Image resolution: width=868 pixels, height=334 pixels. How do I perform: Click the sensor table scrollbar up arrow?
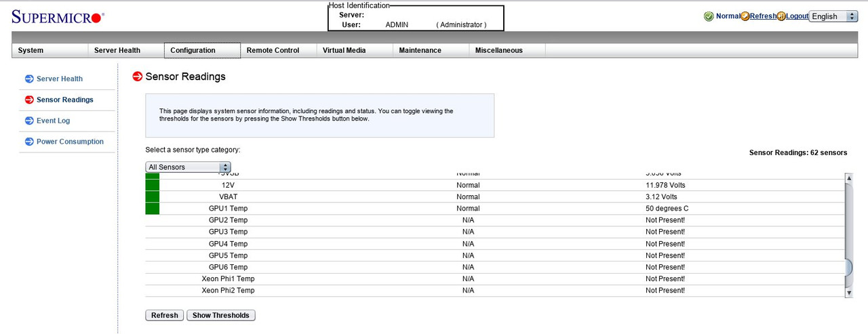coord(848,178)
